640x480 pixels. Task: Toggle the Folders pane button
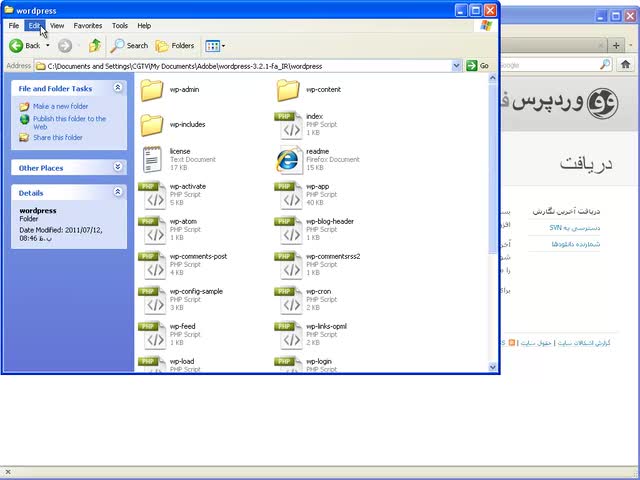coord(175,46)
